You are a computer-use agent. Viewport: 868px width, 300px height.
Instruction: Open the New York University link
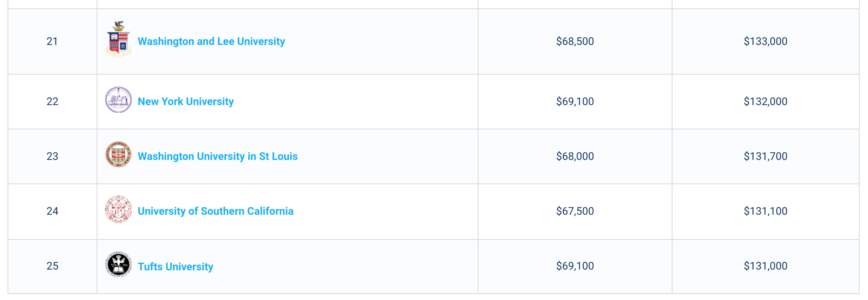coord(186,101)
